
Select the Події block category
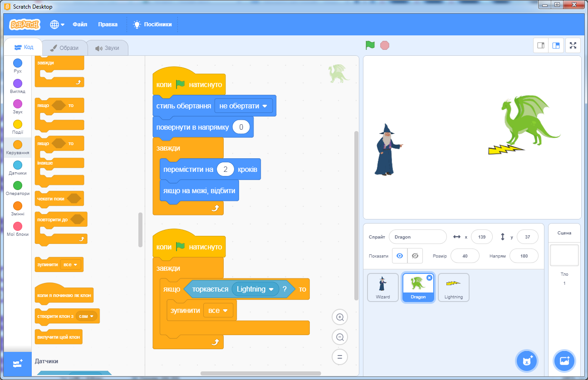coord(18,127)
